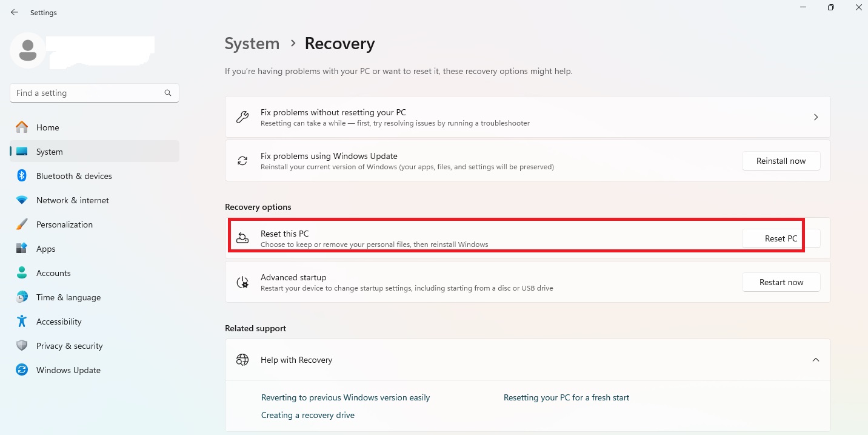The height and width of the screenshot is (435, 868).
Task: Click Fix problems using Windows Update text
Action: coord(329,156)
